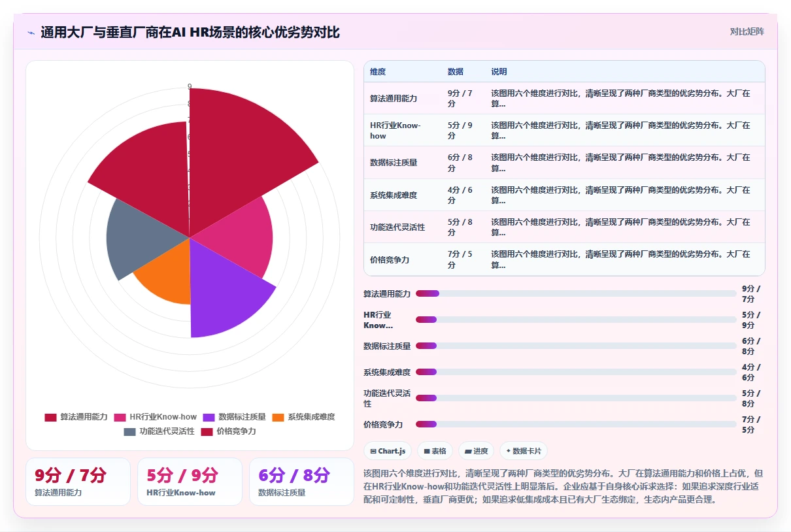Click the gray-blue chart wedge
The height and width of the screenshot is (532, 791).
pos(141,239)
